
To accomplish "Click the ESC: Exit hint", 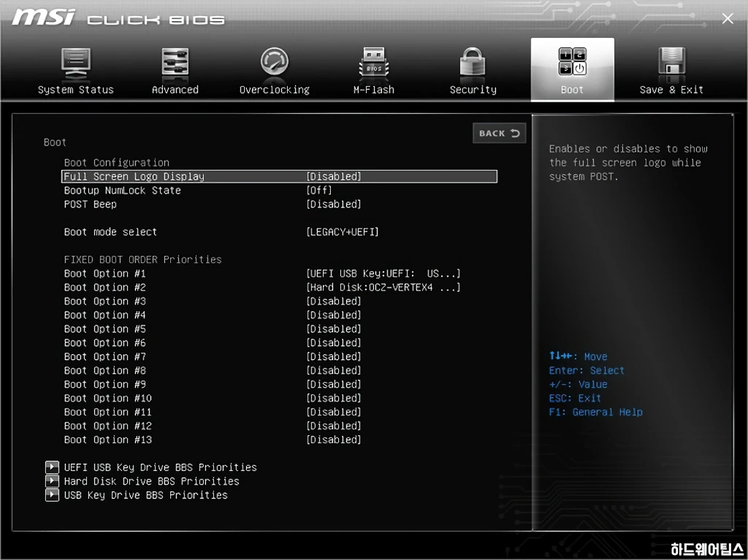I will (x=575, y=398).
